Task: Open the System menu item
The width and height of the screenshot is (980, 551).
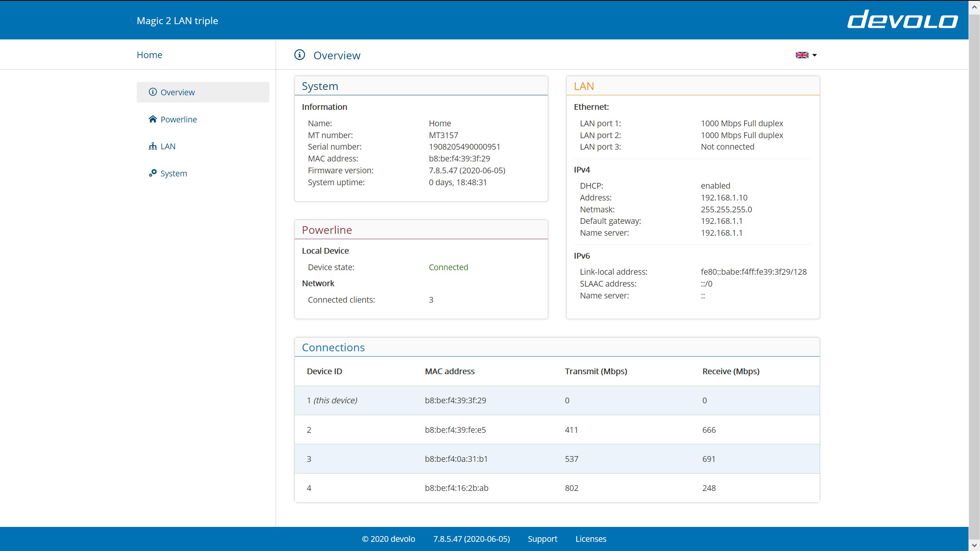Action: tap(203, 173)
